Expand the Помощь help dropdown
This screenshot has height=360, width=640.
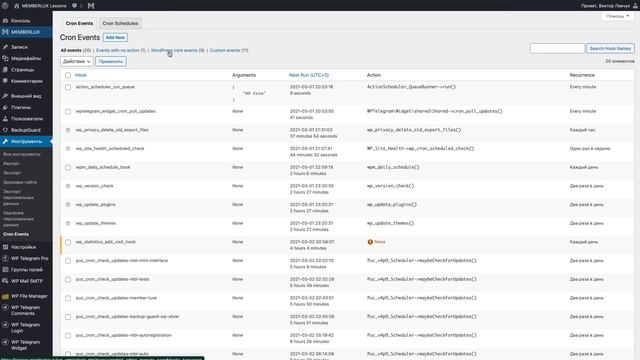(617, 16)
